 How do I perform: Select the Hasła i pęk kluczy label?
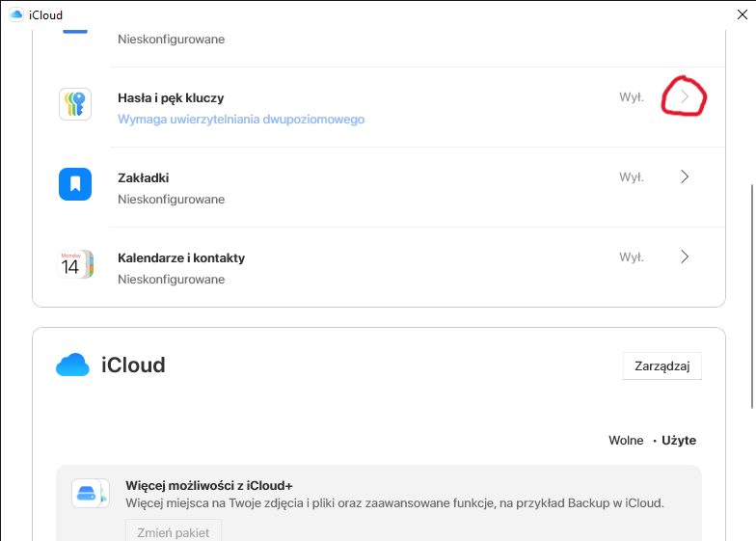171,97
